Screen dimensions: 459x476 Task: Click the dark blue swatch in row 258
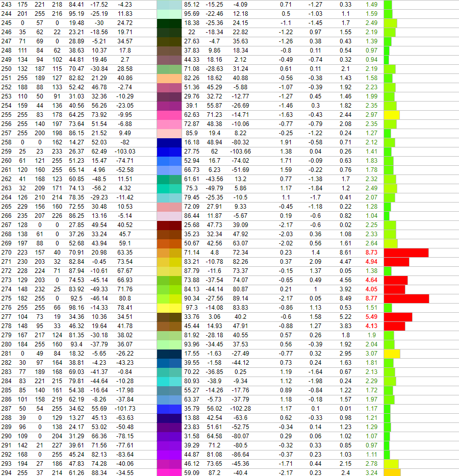coord(169,142)
